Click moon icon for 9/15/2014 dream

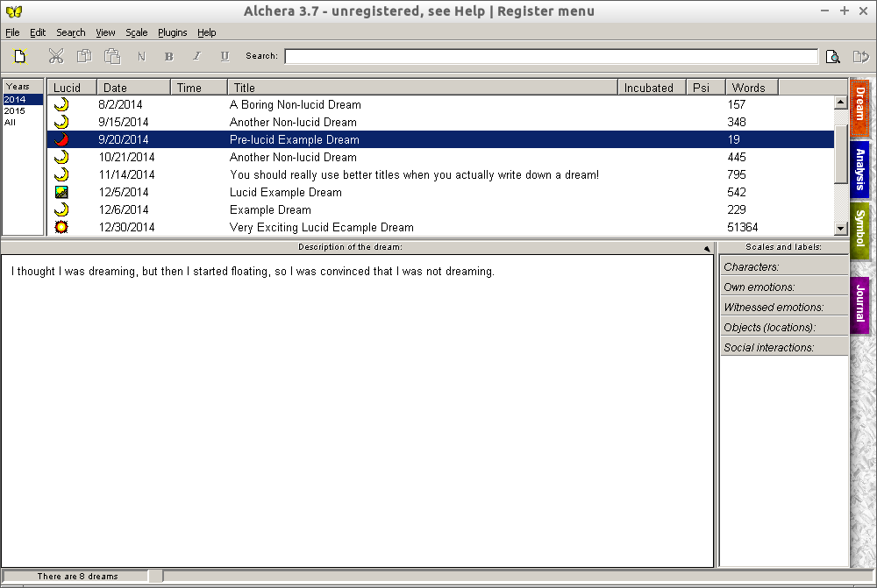pyautogui.click(x=61, y=122)
